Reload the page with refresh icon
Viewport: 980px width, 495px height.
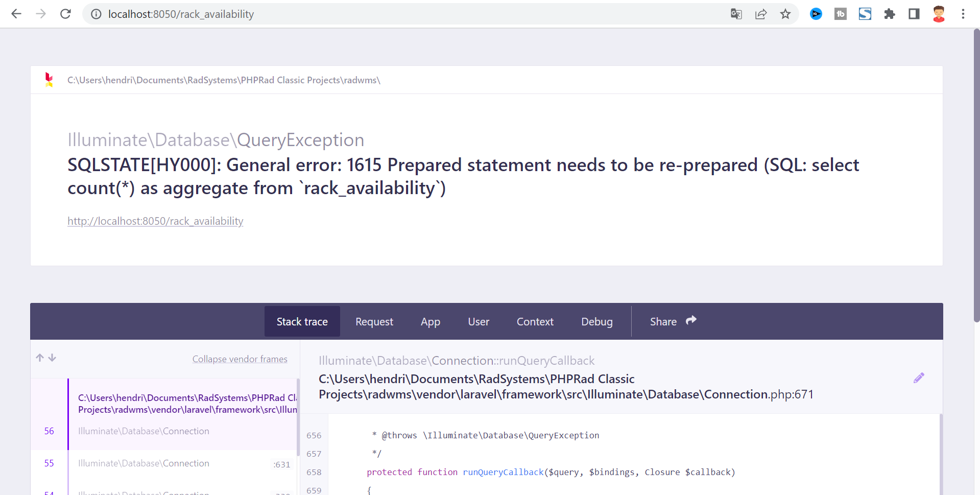tap(65, 14)
